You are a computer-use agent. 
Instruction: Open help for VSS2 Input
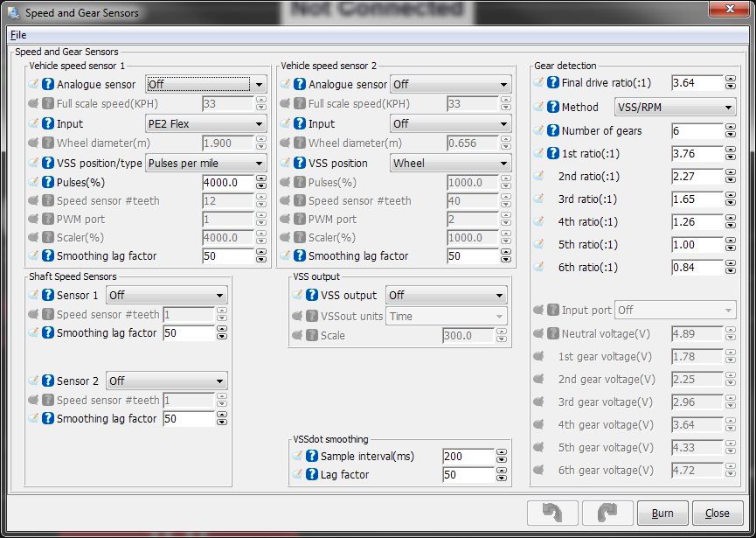pyautogui.click(x=300, y=123)
